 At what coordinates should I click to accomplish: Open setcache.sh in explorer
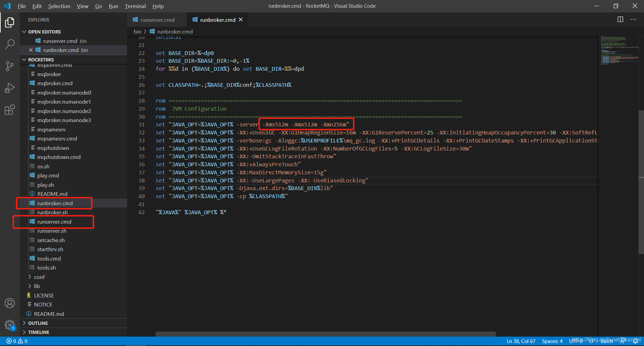(x=73, y=240)
